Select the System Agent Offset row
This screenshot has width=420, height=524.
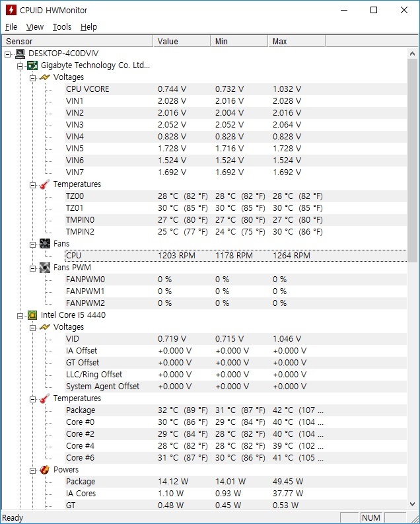pos(236,387)
